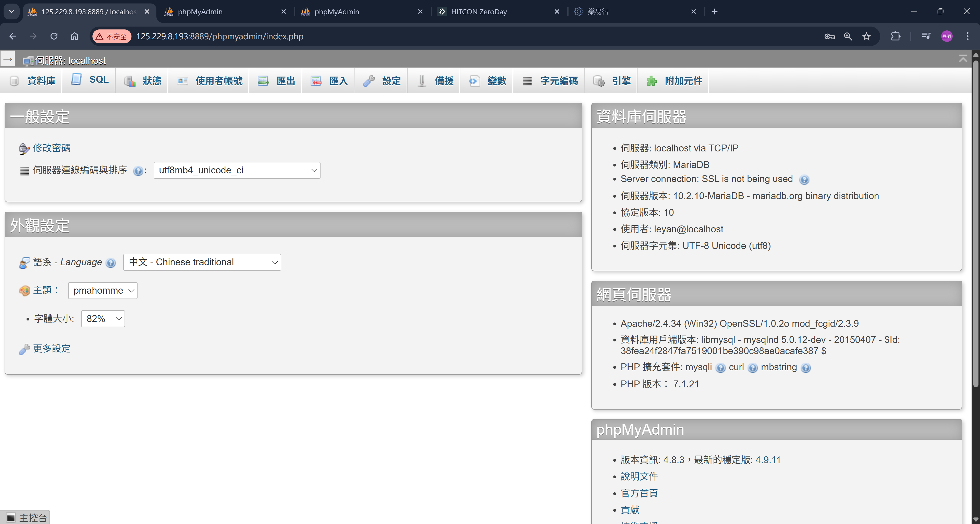Collapse the top menu bar chevron

(963, 58)
